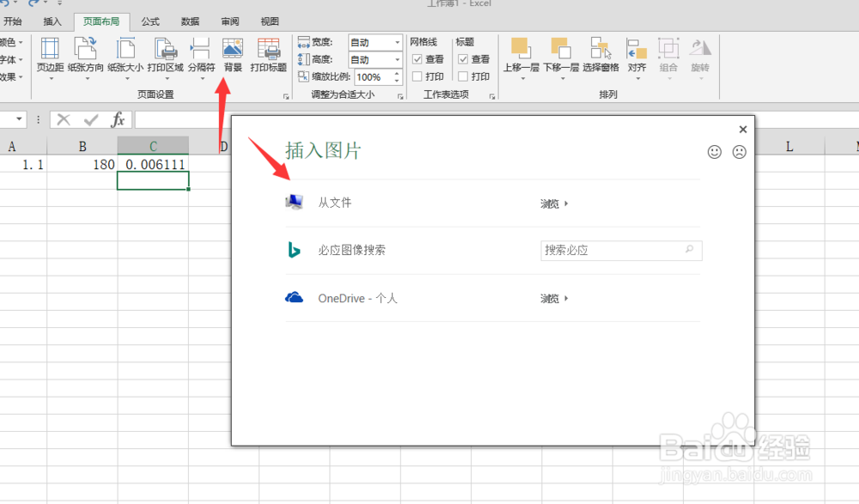The width and height of the screenshot is (859, 504).
Task: Check the 打印 checkbox under 网格线
Action: 417,76
